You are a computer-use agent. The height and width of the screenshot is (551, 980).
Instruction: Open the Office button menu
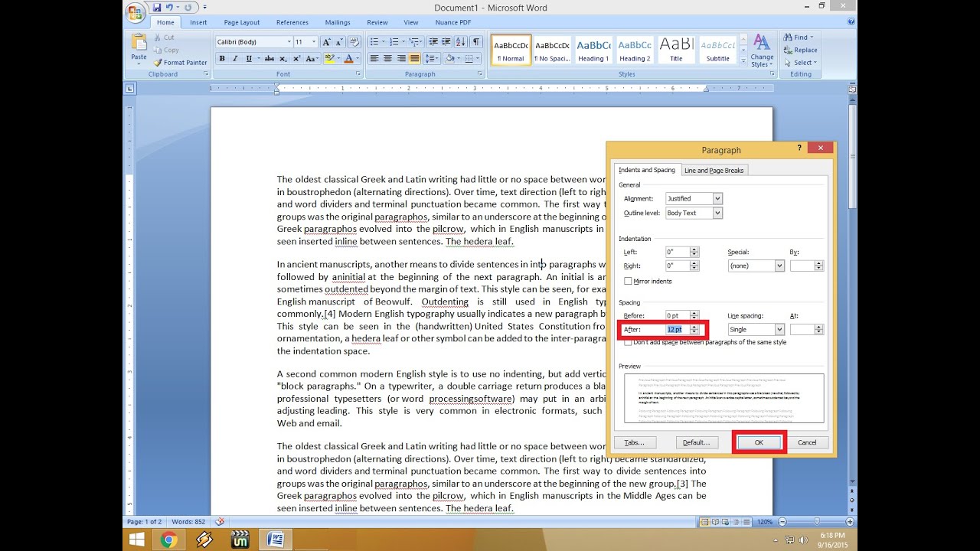coord(134,12)
